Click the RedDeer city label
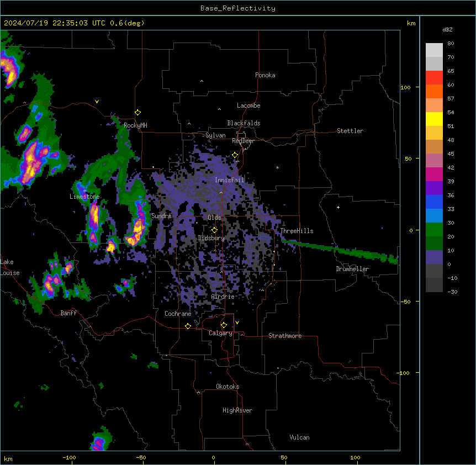 tap(243, 141)
